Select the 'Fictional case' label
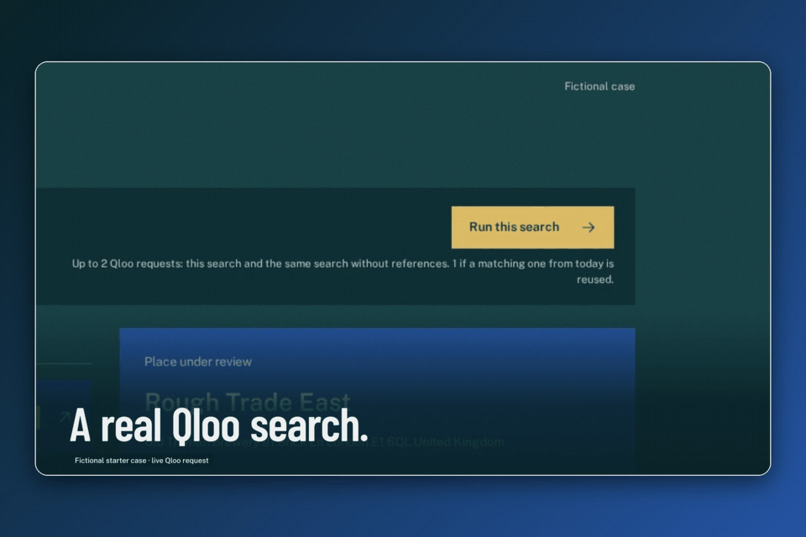This screenshot has height=537, width=806. 599,86
